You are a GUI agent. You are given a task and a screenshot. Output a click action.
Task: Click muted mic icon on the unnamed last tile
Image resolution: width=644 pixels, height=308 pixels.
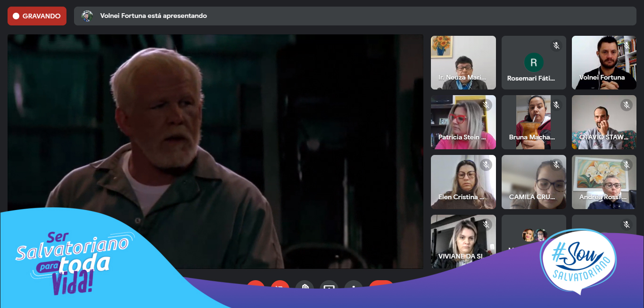tap(627, 225)
